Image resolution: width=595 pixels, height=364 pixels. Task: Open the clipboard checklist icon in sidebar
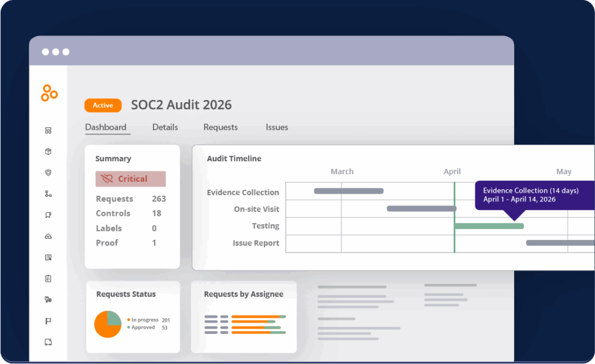[x=48, y=279]
